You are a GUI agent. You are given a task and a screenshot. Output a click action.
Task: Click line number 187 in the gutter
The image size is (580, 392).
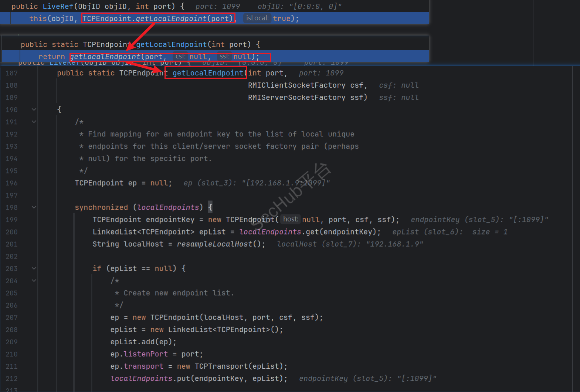coord(11,73)
